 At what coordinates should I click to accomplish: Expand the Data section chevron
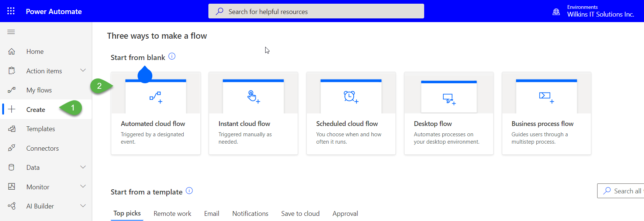pos(83,167)
